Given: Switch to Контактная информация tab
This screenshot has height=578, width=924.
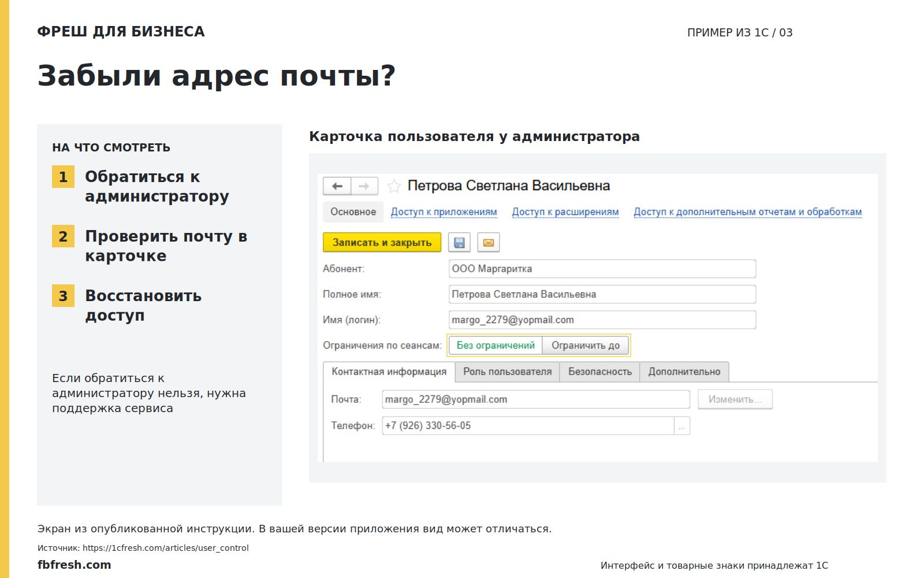Looking at the screenshot, I should 389,372.
